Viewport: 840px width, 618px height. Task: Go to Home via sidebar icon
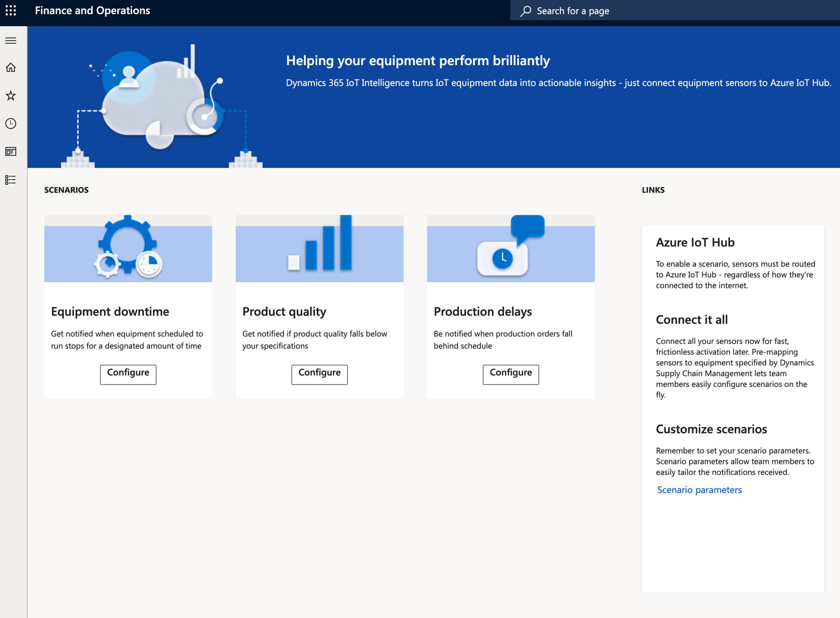(11, 68)
